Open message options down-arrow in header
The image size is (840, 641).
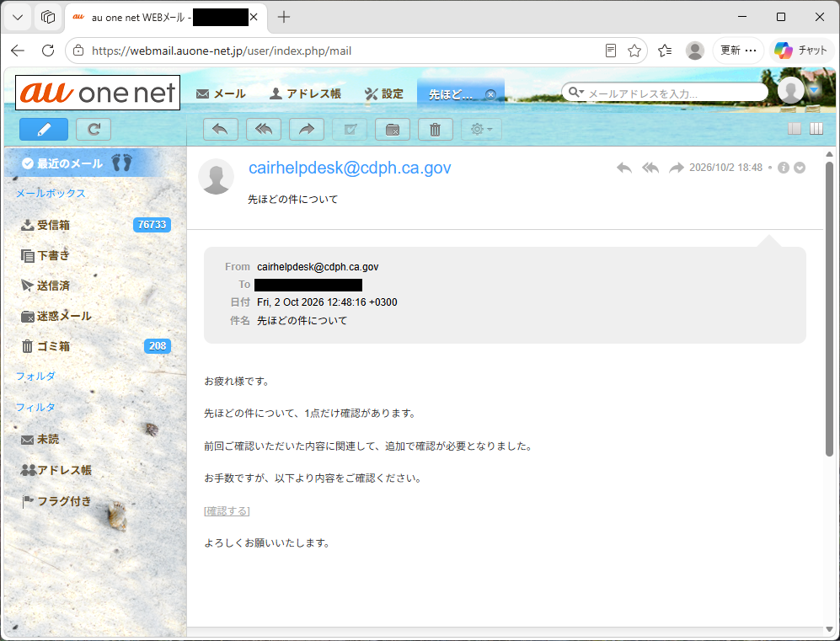click(800, 168)
